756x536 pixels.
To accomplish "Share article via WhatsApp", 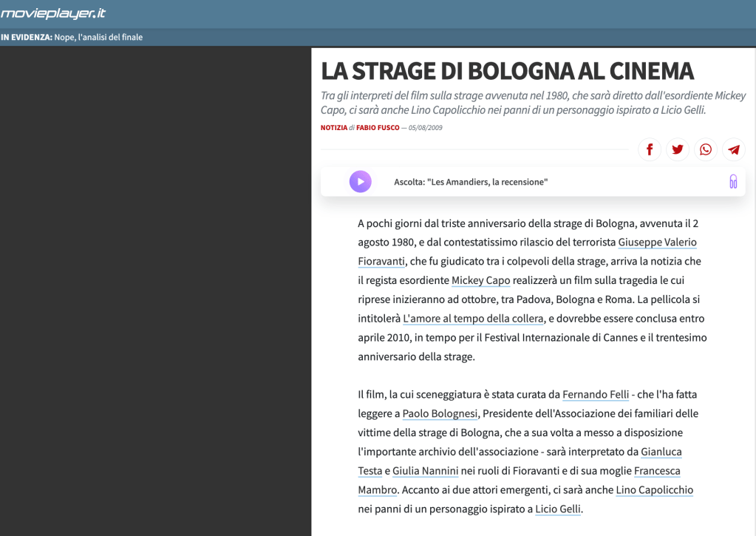I will click(x=706, y=150).
